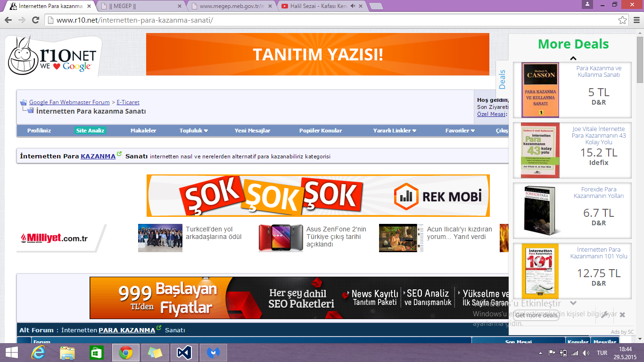Click the page scrollbar down arrow

(x=640, y=338)
